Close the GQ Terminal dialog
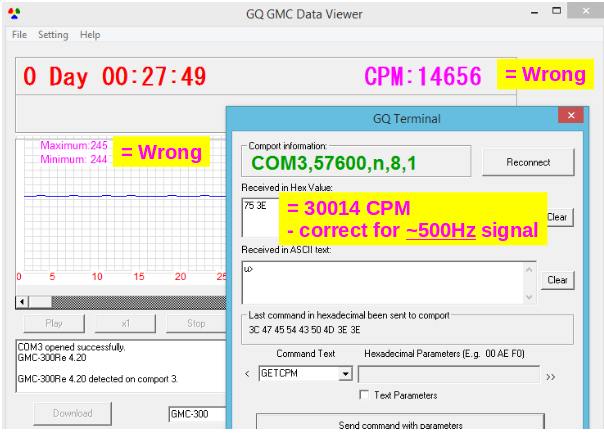Image resolution: width=604 pixels, height=435 pixels. pyautogui.click(x=571, y=115)
